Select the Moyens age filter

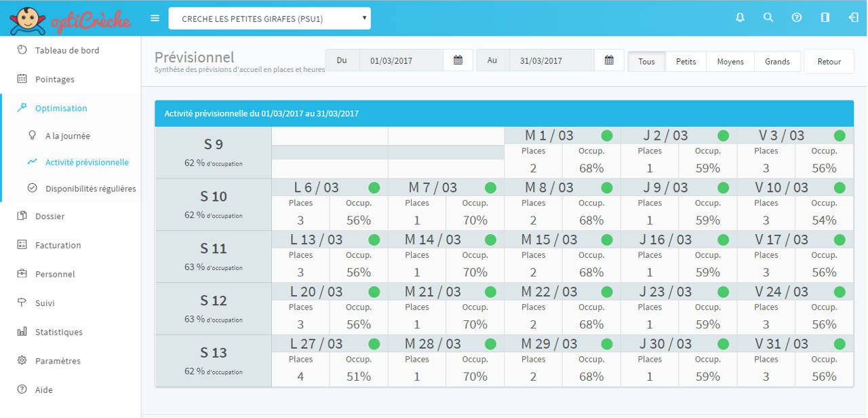[730, 61]
